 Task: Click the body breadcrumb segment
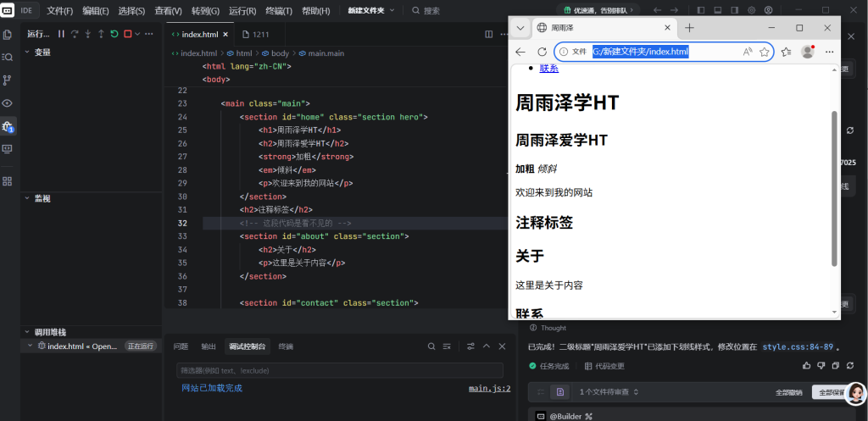[275, 53]
